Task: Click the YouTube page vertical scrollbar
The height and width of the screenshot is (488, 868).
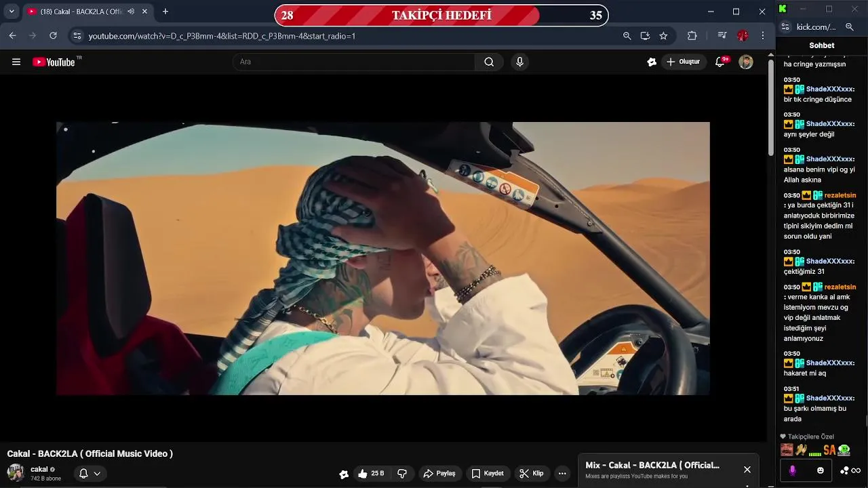Action: 771,108
